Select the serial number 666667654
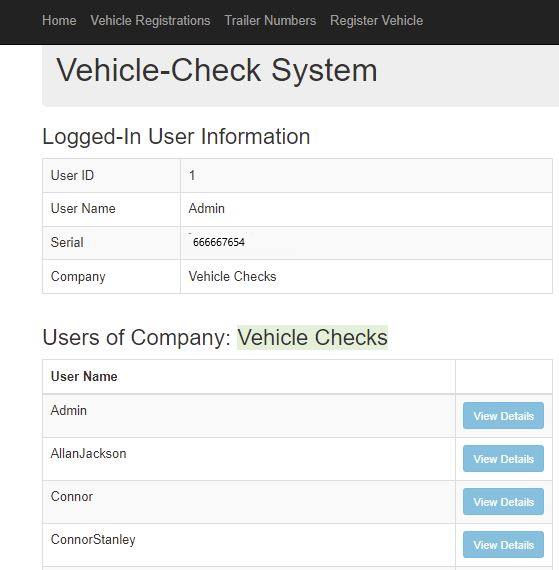 (218, 242)
